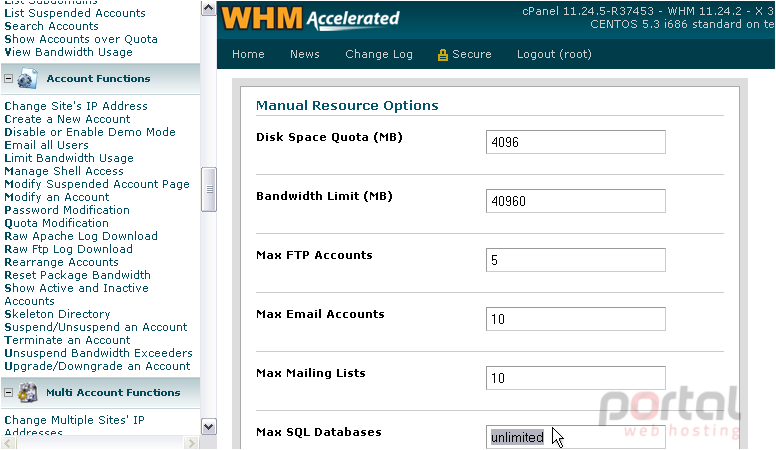
Task: Click the Max SQL Databases label
Action: 319,432
